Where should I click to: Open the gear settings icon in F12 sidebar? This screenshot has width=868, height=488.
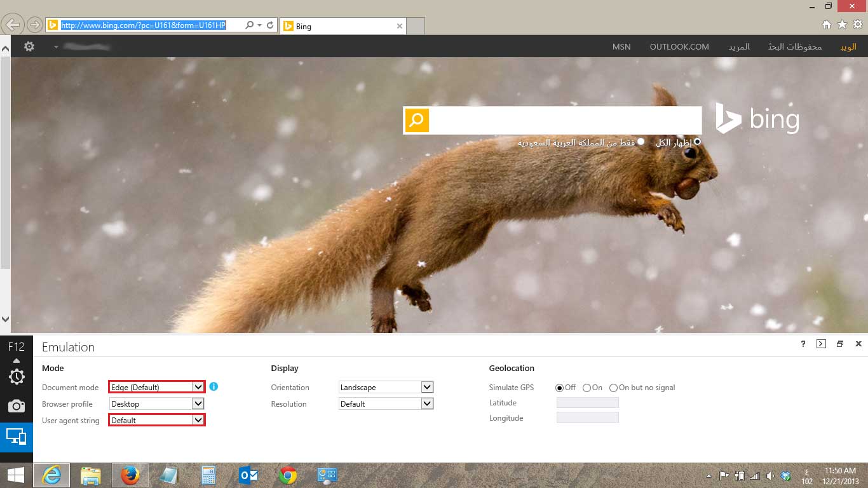tap(17, 376)
